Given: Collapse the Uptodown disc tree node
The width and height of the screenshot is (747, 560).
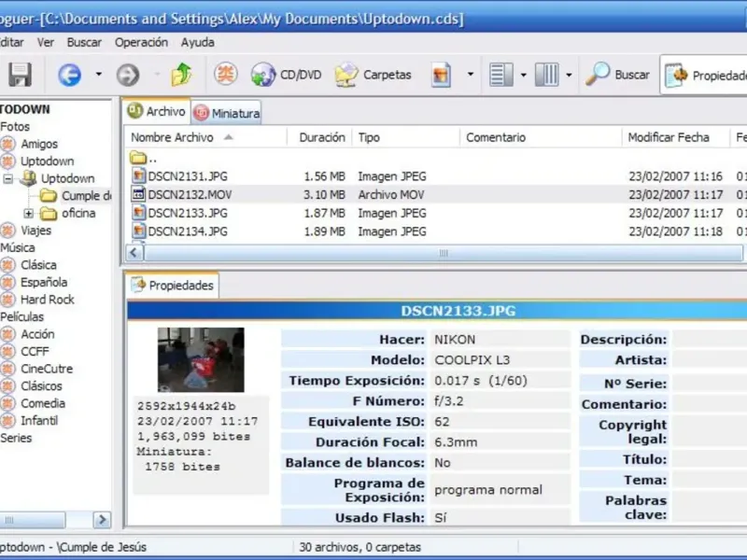Looking at the screenshot, I should coord(8,178).
